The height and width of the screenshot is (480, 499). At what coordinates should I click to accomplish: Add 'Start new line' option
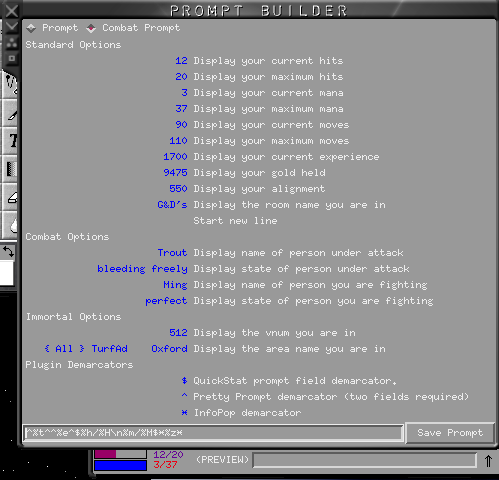click(235, 221)
